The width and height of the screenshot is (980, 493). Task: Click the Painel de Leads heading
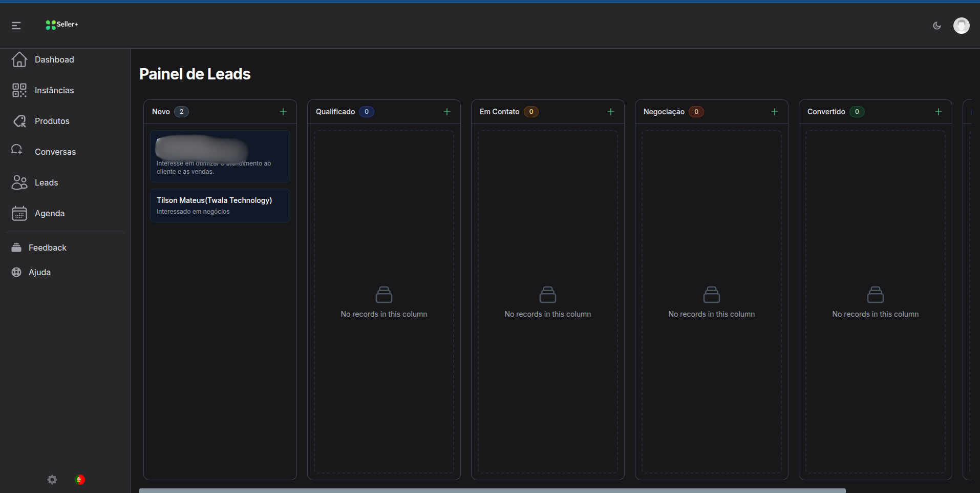[195, 74]
